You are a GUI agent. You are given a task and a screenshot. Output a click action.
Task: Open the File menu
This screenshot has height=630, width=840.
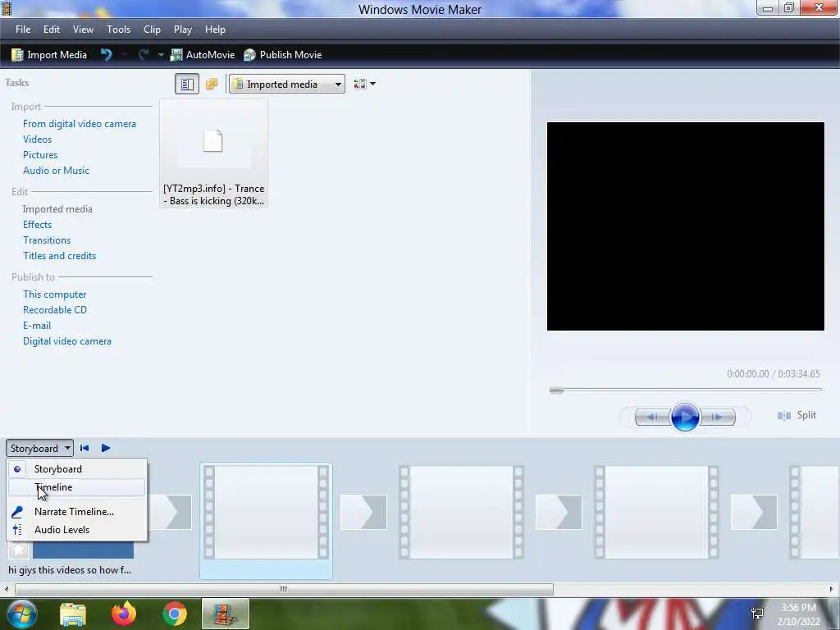point(22,30)
